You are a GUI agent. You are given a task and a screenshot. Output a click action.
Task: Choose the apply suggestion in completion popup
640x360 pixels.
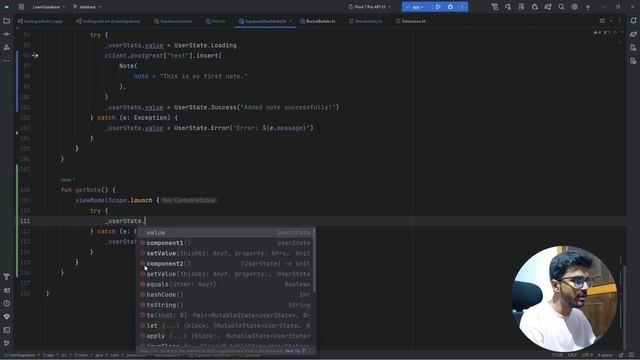pyautogui.click(x=225, y=336)
